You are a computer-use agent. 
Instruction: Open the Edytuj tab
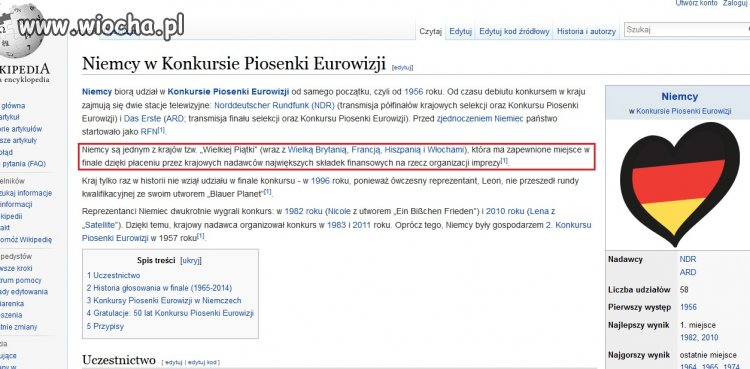pos(460,32)
